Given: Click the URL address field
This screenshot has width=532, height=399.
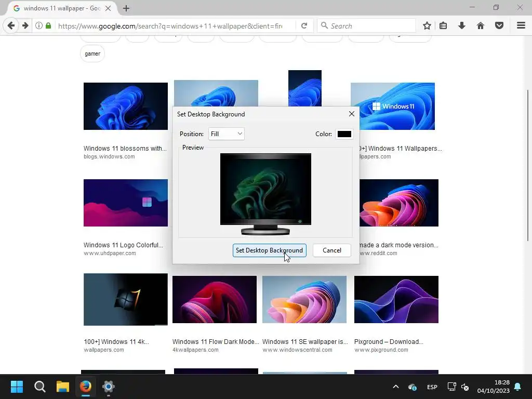Looking at the screenshot, I should pyautogui.click(x=170, y=26).
